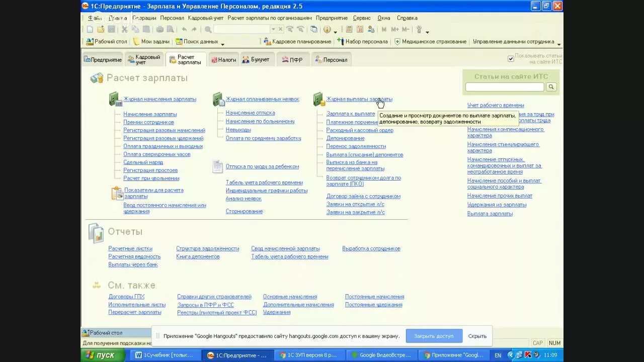This screenshot has width=644, height=362.
Task: Open the Calendar toolbar icon
Action: pos(360,29)
